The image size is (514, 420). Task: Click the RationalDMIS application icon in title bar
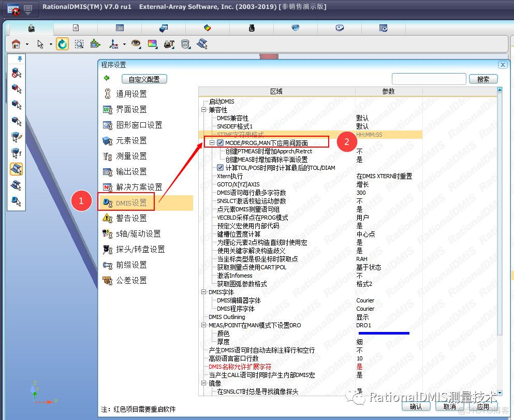pyautogui.click(x=13, y=9)
